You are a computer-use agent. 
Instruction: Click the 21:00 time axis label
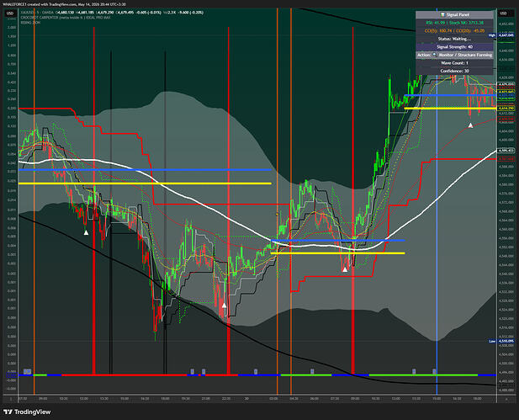coord(205,398)
